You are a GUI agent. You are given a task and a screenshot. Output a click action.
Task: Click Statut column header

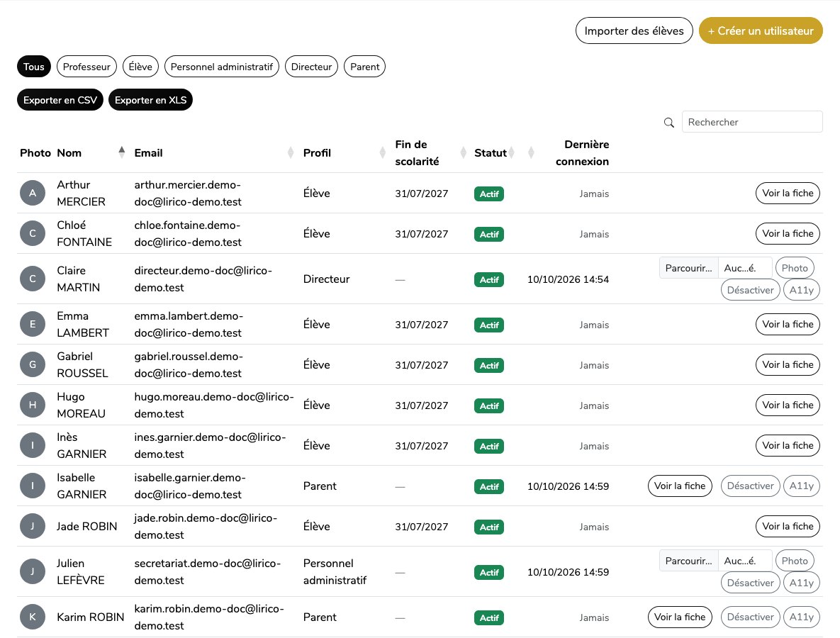click(491, 153)
